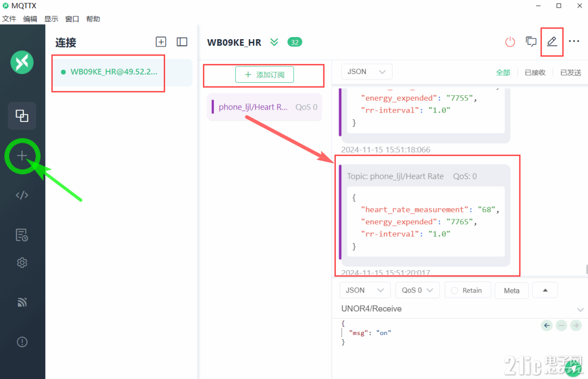Screen dimensions: 588x379
Task: Add connection via plus box icon
Action: coord(161,41)
